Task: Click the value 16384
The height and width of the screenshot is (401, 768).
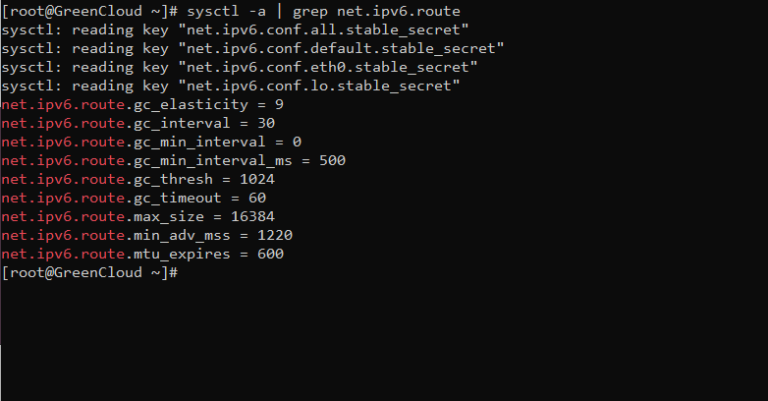Action: [x=253, y=216]
